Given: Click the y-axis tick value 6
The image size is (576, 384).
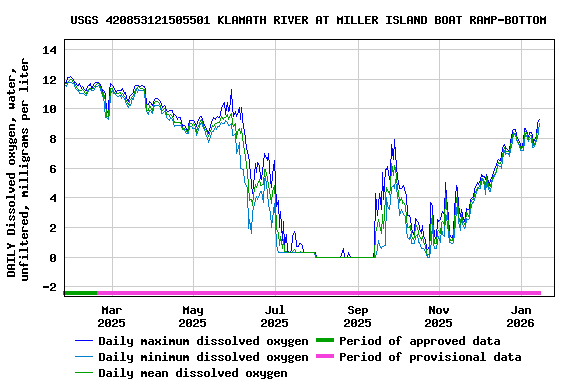Looking at the screenshot, I should point(53,169).
